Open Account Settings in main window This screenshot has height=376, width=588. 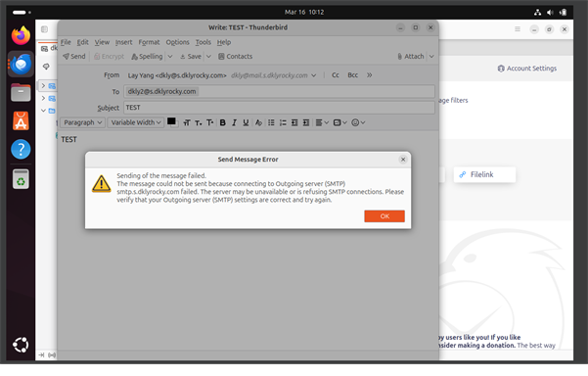pos(527,69)
